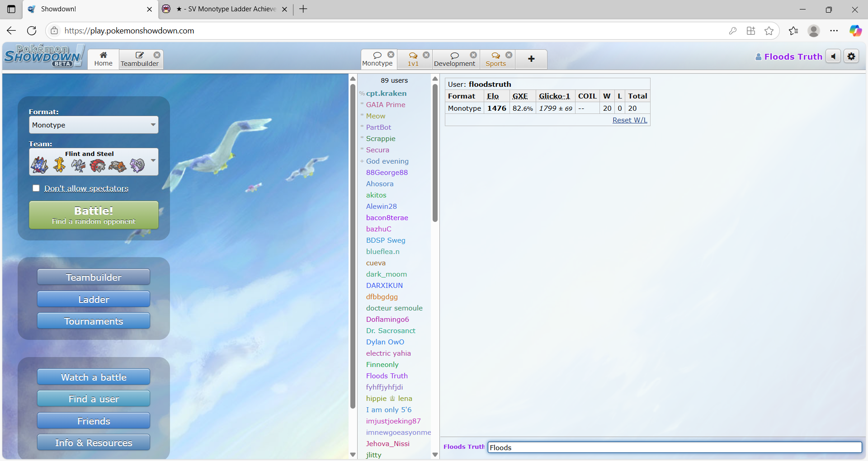Open the Format dropdown showing Monotype
This screenshot has height=461, width=868.
coord(94,125)
